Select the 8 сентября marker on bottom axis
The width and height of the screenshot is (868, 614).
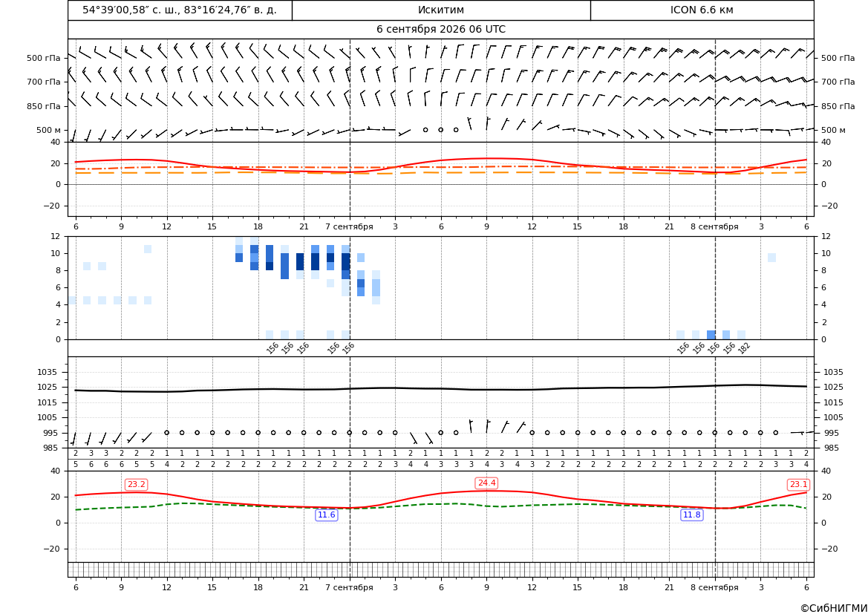tap(714, 587)
